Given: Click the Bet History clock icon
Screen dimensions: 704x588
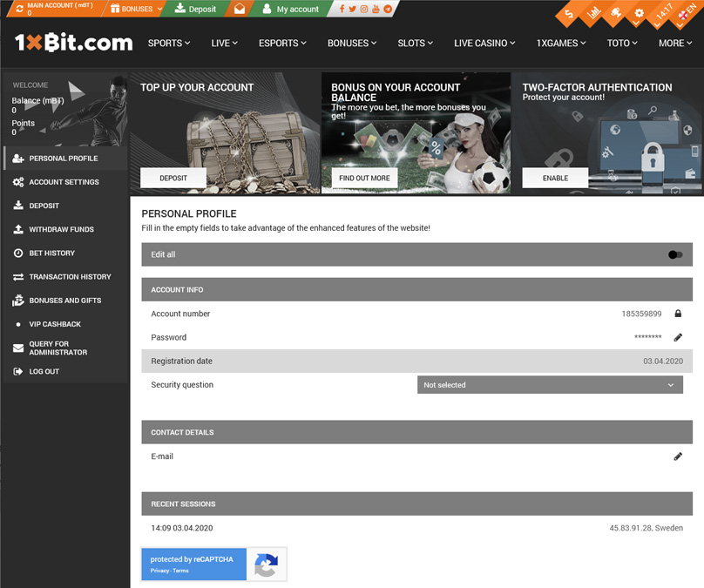Looking at the screenshot, I should [18, 253].
